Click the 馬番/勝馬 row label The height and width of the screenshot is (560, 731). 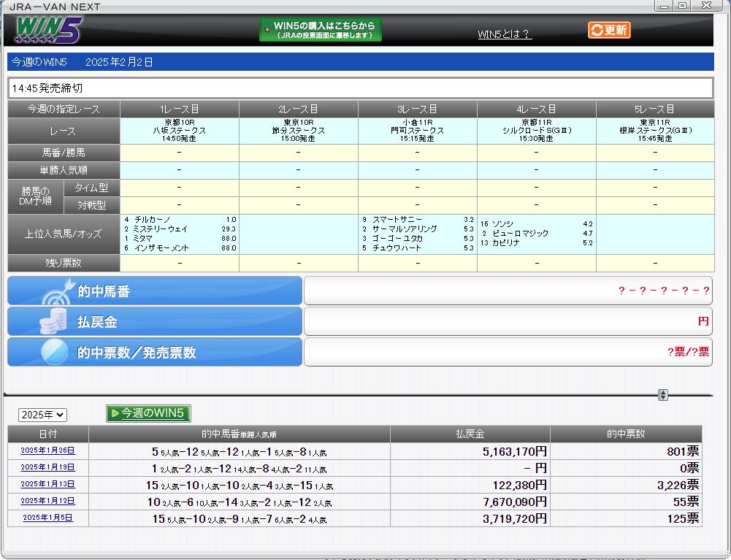tap(64, 153)
